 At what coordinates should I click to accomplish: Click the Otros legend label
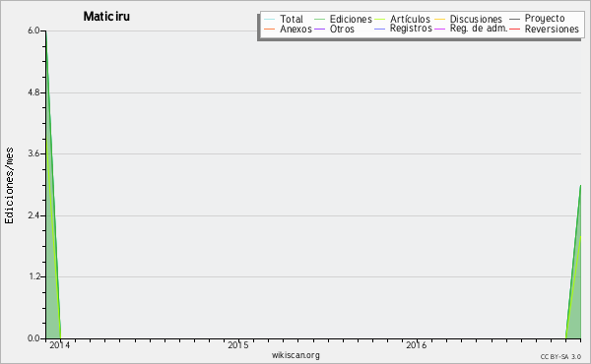tap(342, 29)
